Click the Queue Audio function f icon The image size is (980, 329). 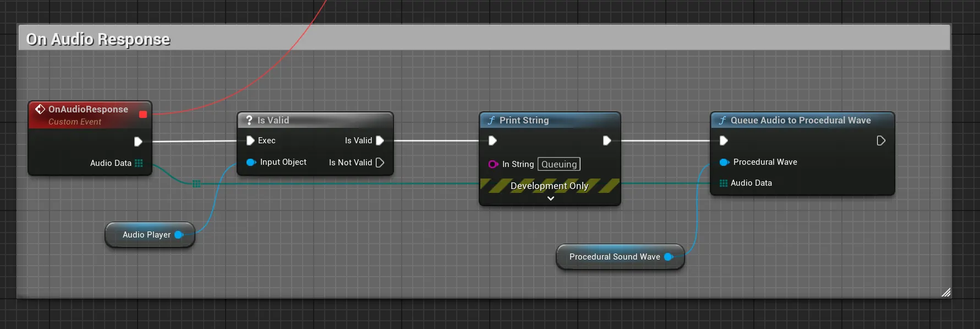[x=722, y=120]
